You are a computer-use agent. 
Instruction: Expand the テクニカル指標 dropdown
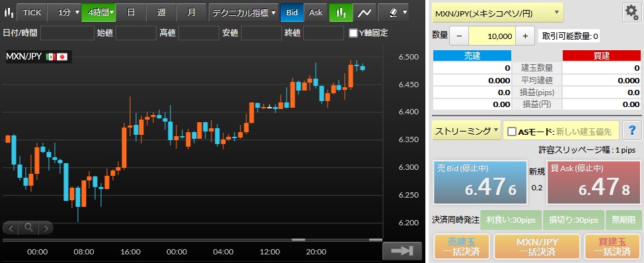tap(244, 13)
